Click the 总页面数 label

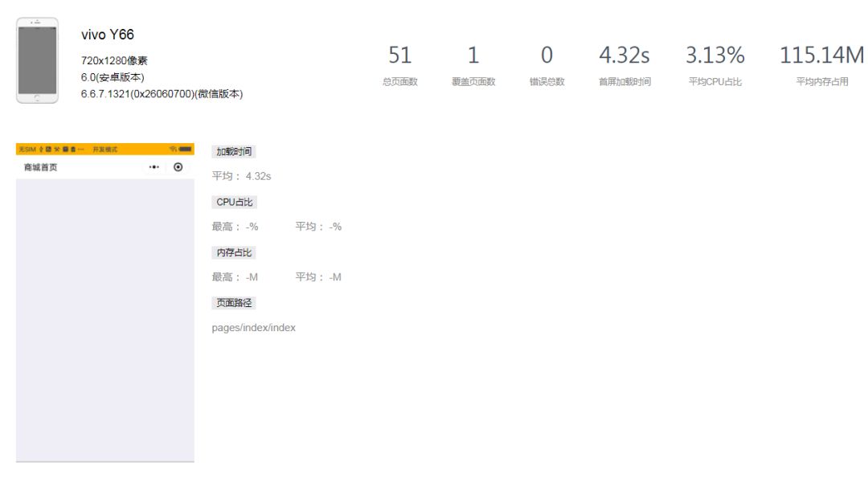[x=399, y=81]
